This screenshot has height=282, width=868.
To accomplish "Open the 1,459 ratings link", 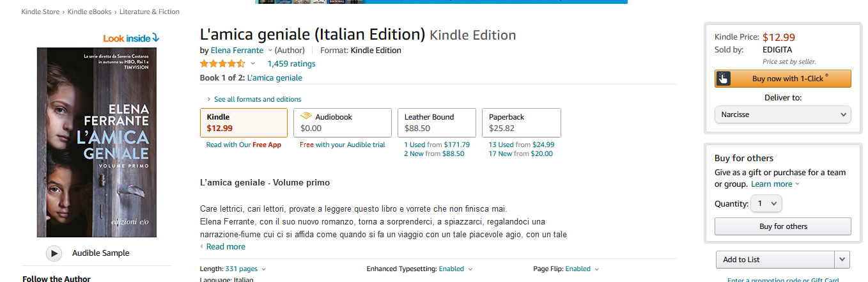I will point(291,64).
